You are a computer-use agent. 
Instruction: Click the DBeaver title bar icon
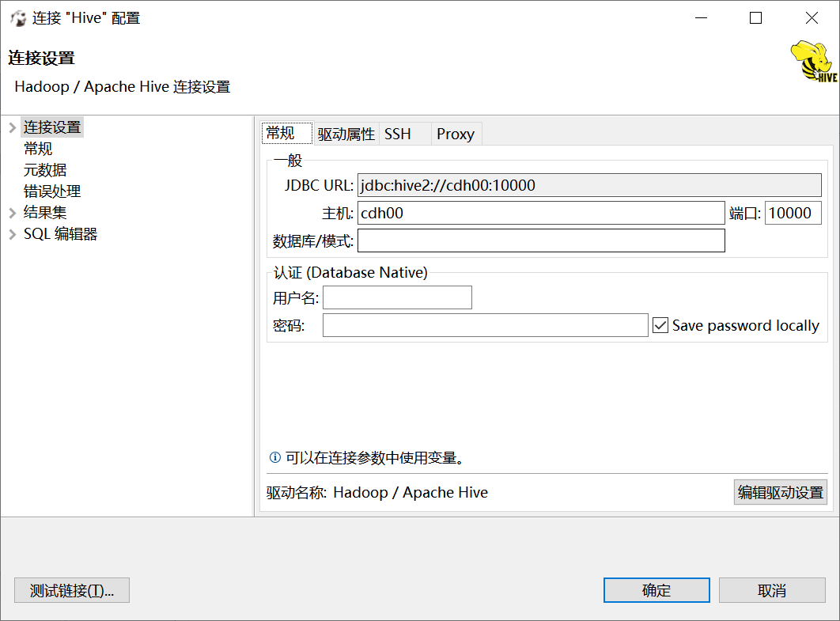point(18,18)
